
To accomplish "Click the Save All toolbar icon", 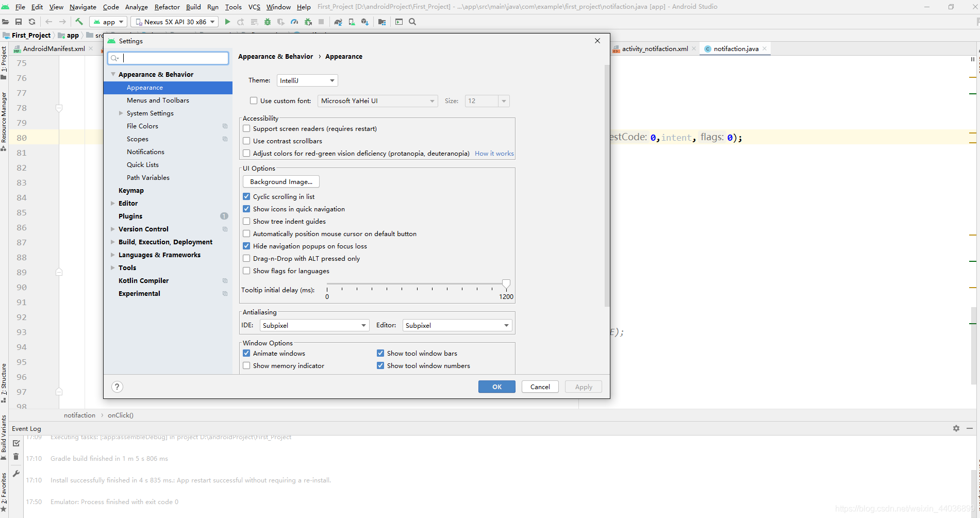I will point(19,22).
